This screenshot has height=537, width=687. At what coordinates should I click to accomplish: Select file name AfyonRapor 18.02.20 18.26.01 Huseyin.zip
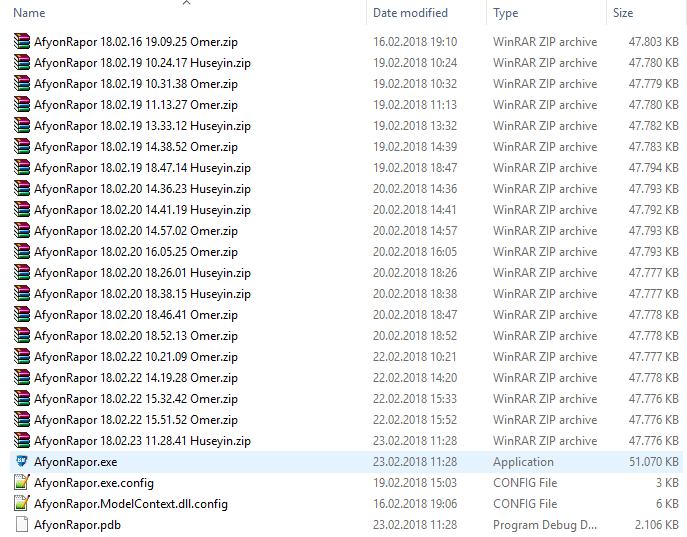click(x=142, y=273)
